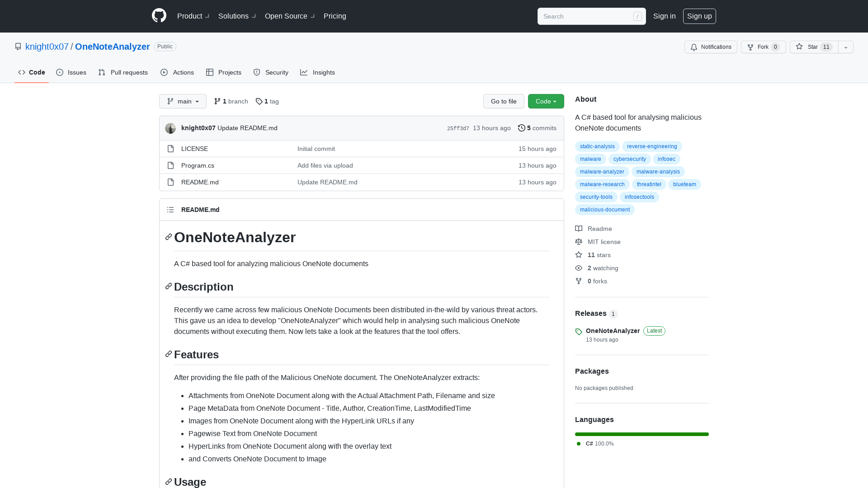868x488 pixels.
Task: Click the file icon next to README.md row
Action: [x=170, y=182]
